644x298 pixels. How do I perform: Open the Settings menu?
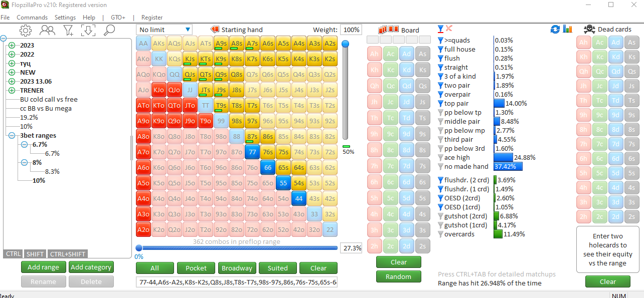65,18
